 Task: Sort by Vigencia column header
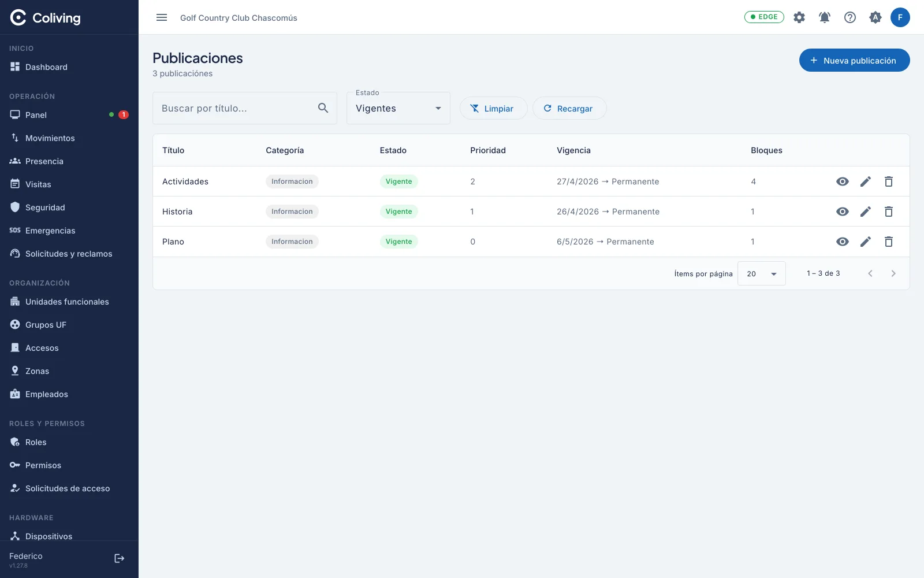573,150
